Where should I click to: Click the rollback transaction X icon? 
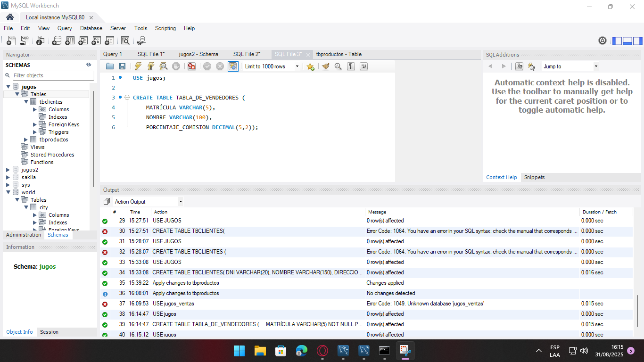[x=220, y=66]
